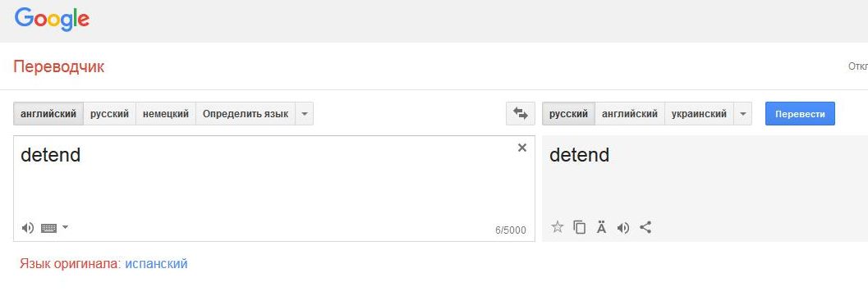The width and height of the screenshot is (868, 296).
Task: Listen to source text pronunciation
Action: pos(28,227)
